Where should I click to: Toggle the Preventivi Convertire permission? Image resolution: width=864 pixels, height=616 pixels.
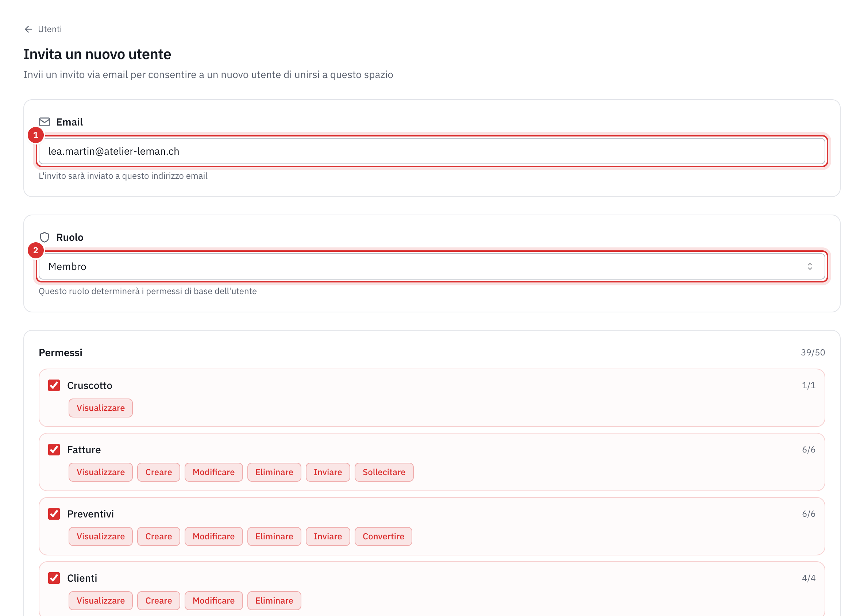pyautogui.click(x=383, y=536)
